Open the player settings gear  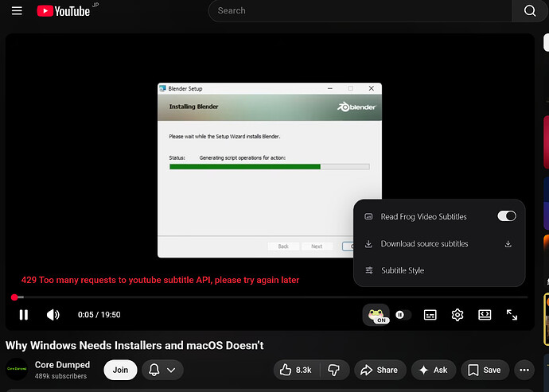457,315
